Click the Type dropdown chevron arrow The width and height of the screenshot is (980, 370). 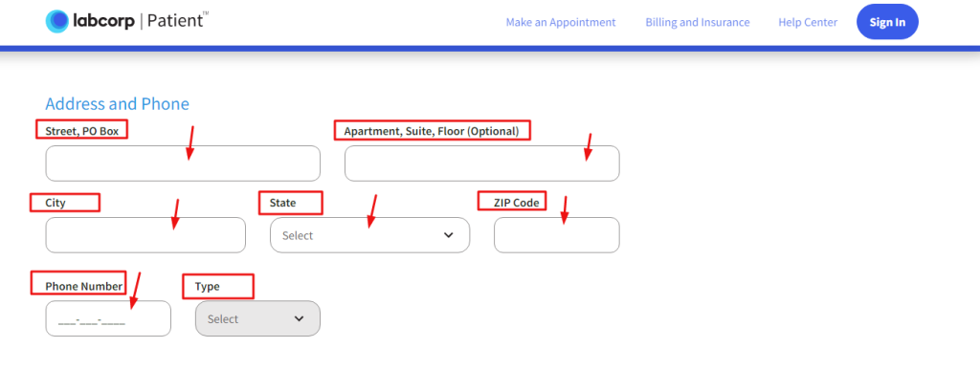(x=299, y=318)
